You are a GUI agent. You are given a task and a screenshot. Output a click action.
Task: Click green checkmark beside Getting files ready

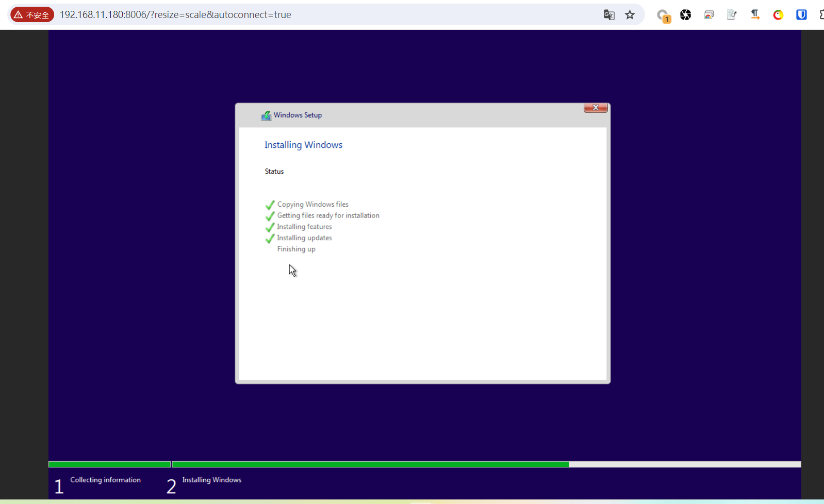pos(270,216)
